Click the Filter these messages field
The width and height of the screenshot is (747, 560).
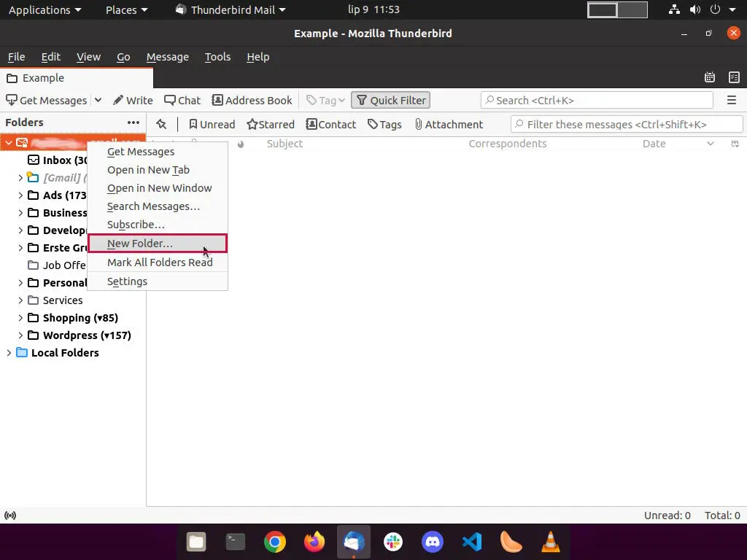point(627,125)
